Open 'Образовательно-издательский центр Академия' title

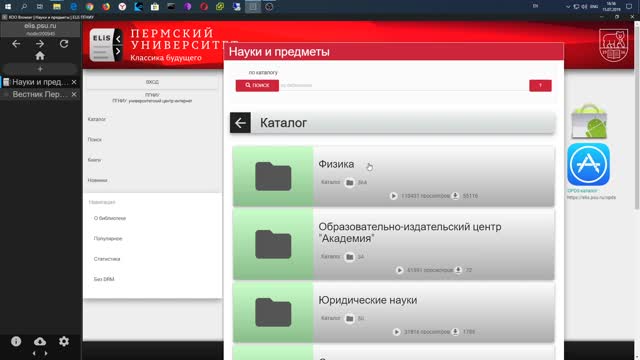coord(409,233)
